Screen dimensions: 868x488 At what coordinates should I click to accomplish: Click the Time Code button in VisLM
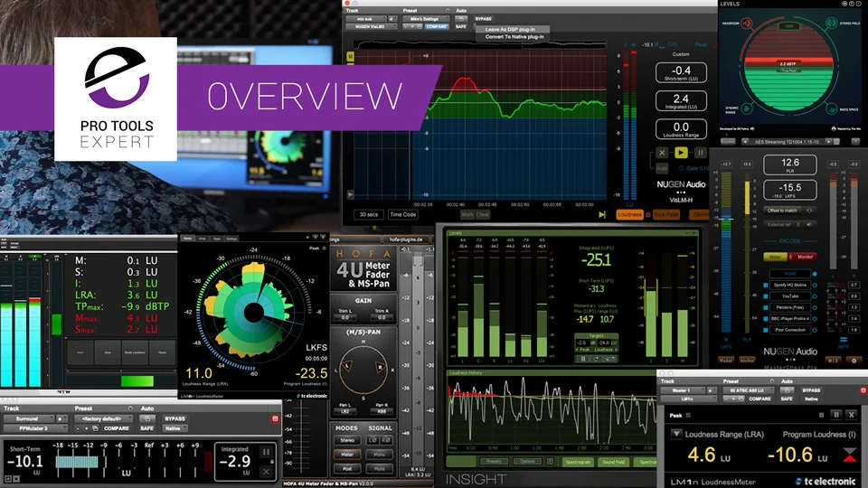click(x=402, y=215)
